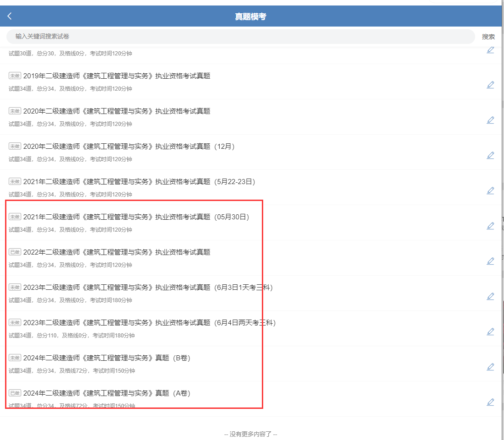Click 2024 B卷 details with 及格线72分
This screenshot has height=440, width=504.
pyautogui.click(x=71, y=371)
